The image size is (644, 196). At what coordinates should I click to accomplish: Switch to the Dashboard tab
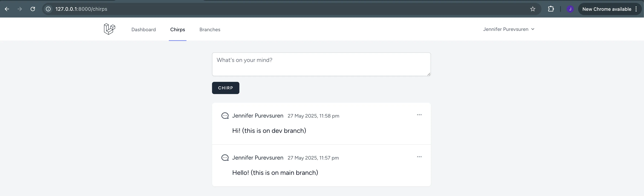[x=143, y=29]
